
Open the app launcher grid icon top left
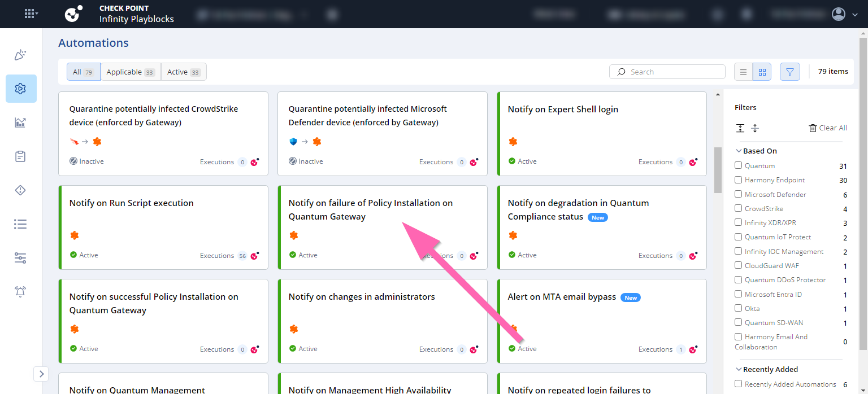pyautogui.click(x=31, y=14)
